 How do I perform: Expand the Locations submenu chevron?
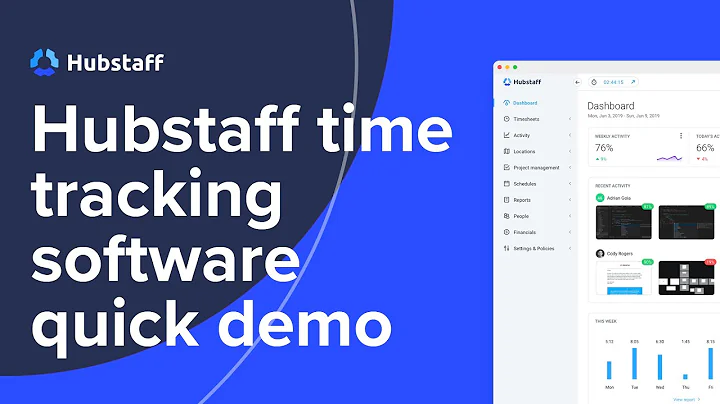pos(570,151)
